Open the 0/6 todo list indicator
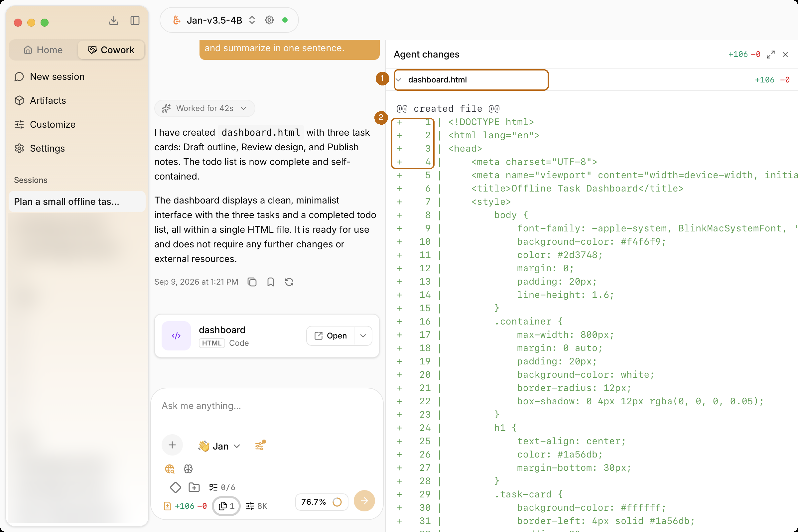Viewport: 798px width, 532px height. click(222, 487)
